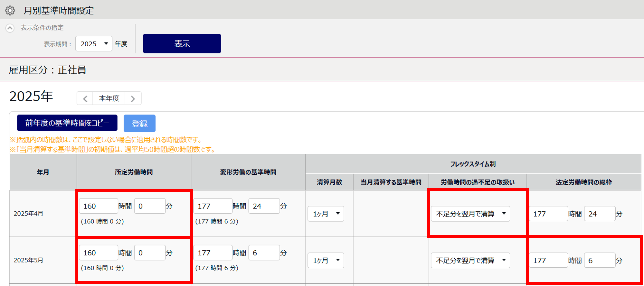Image resolution: width=644 pixels, height=286 pixels.
Task: Open April 清算月数 1ヶ月 dropdown
Action: [x=326, y=214]
